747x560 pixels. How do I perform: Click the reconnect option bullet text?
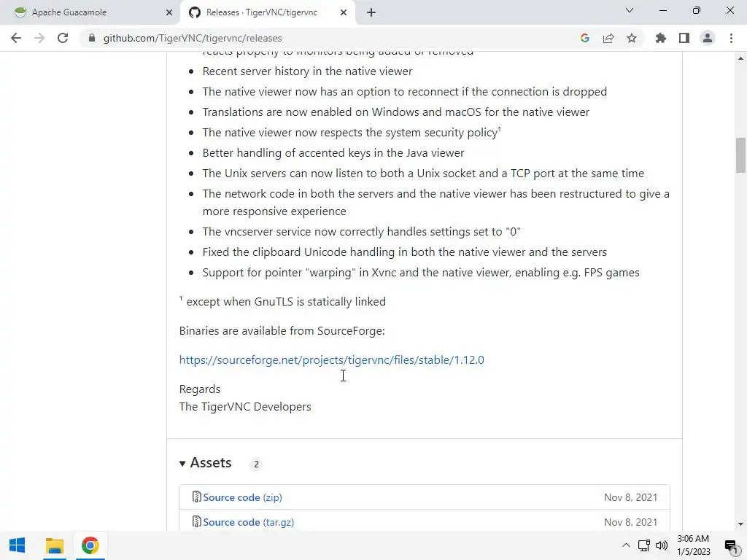click(x=404, y=91)
